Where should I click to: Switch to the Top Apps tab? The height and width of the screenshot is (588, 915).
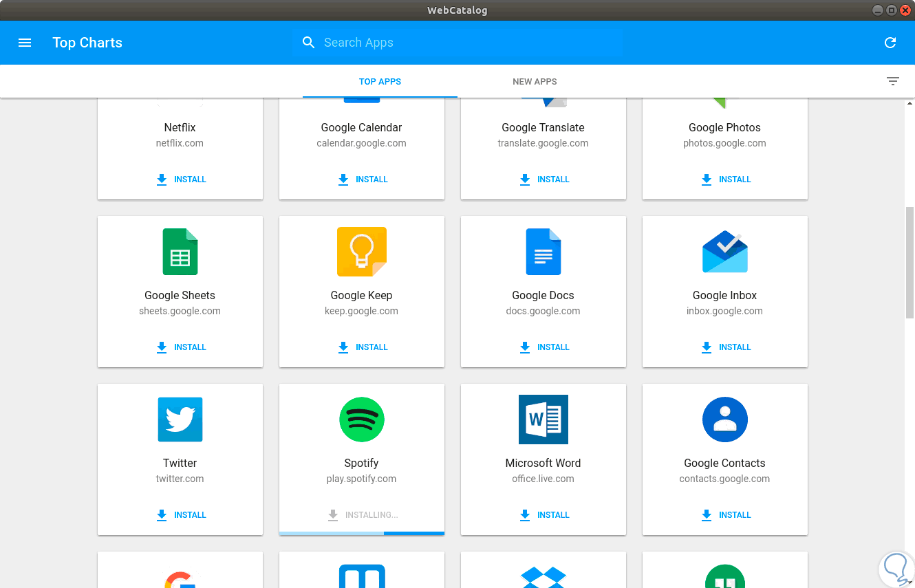click(380, 81)
